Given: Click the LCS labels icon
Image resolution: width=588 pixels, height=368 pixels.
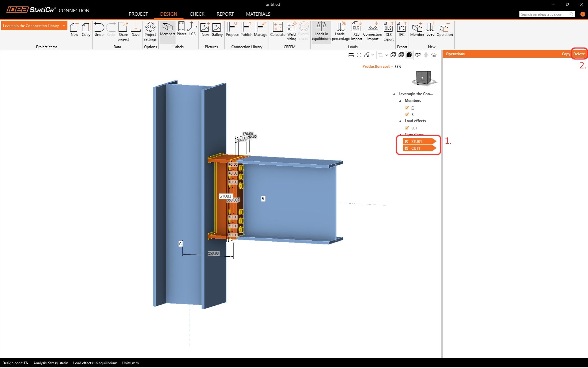Looking at the screenshot, I should pyautogui.click(x=192, y=29).
